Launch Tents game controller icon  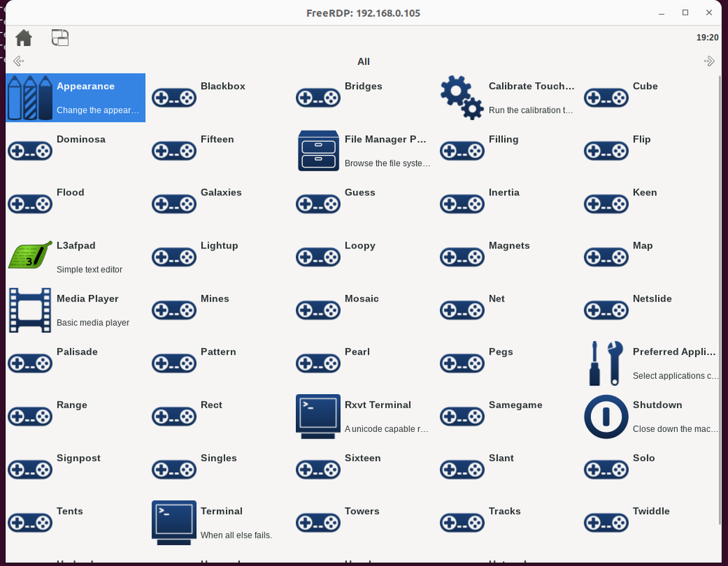click(x=30, y=522)
